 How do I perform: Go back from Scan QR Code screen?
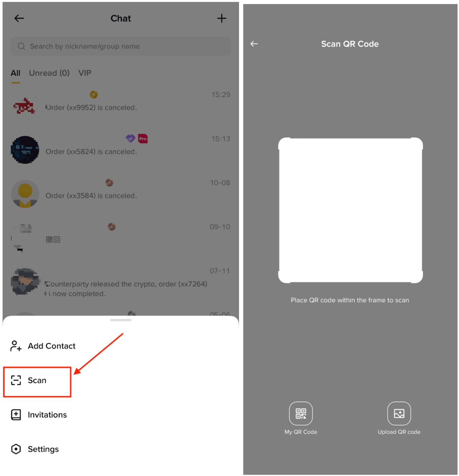pos(254,44)
